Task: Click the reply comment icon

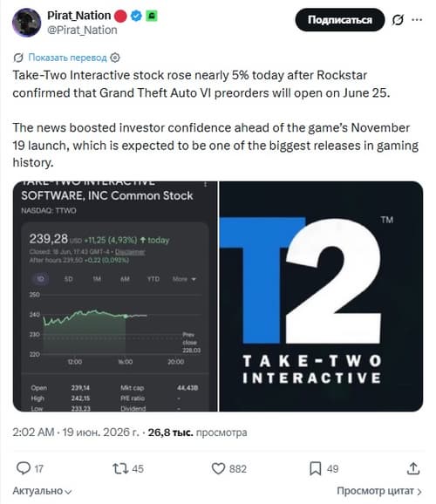Action: (24, 468)
